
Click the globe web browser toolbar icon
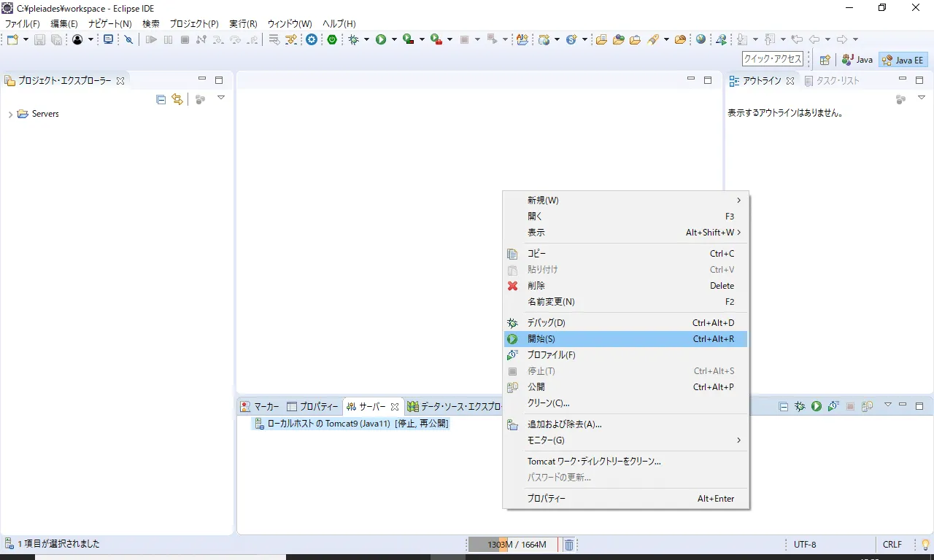(701, 39)
